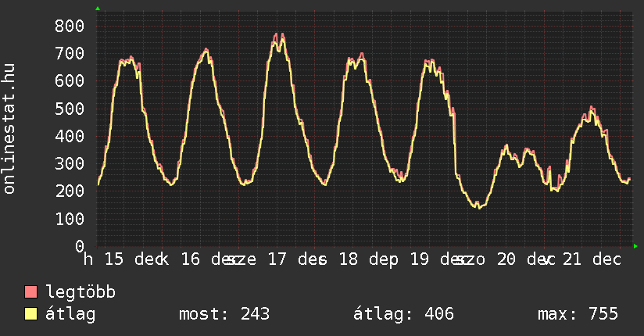Viewport: 644px width, 336px height.
Task: Click the 'átlag: 406' average statistic
Action: pos(404,314)
